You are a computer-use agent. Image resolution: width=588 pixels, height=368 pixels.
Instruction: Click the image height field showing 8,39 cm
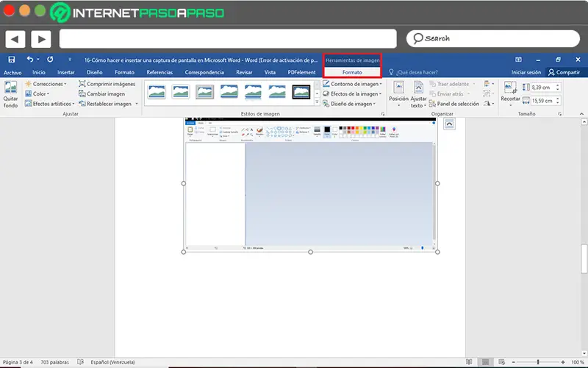tap(543, 87)
